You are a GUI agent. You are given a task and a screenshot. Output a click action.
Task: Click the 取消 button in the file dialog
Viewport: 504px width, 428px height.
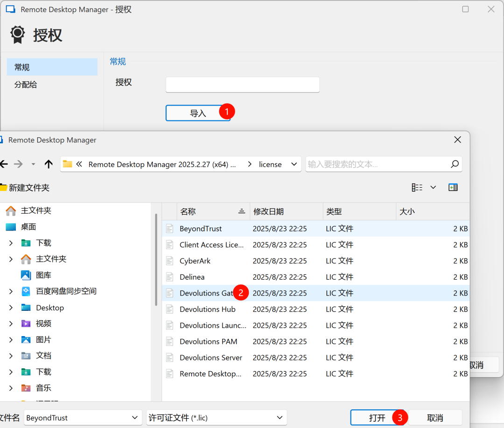[x=435, y=418]
